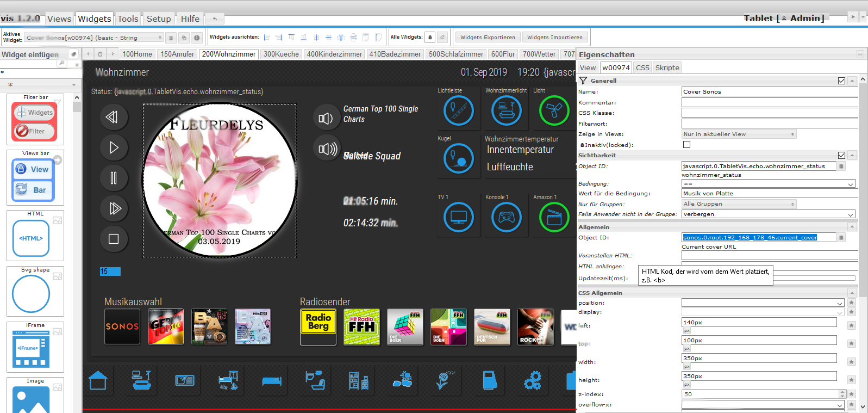Open the Aktives Widget dropdown

[x=94, y=38]
